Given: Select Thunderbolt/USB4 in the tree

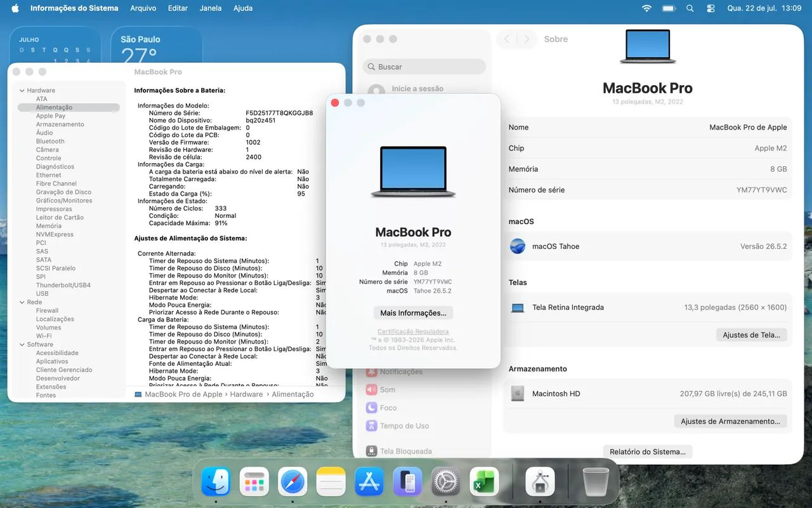Looking at the screenshot, I should point(63,285).
